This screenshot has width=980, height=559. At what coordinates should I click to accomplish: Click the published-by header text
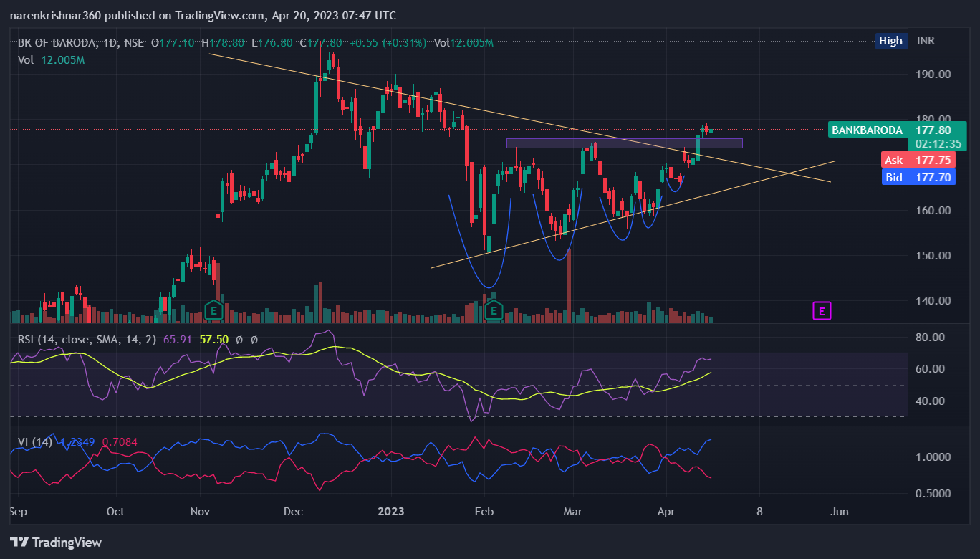203,15
